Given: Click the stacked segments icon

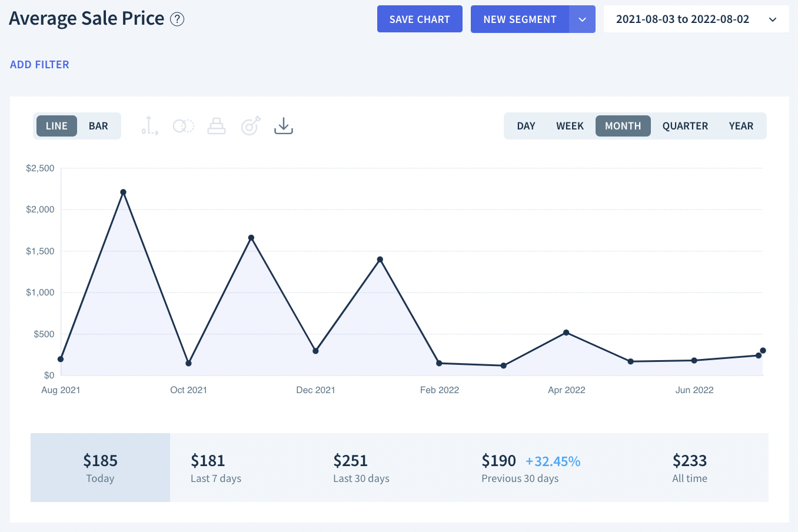Looking at the screenshot, I should point(217,126).
